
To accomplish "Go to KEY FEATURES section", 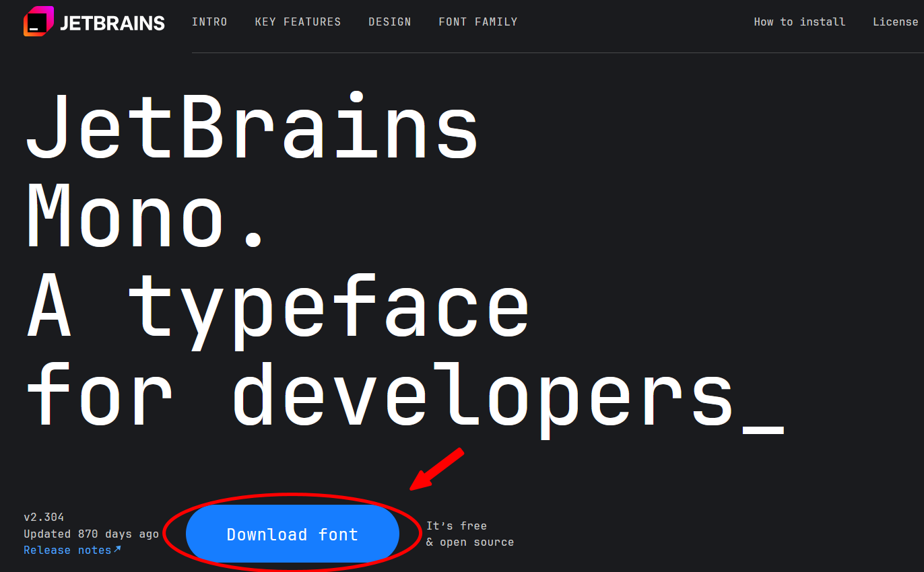I will (298, 22).
